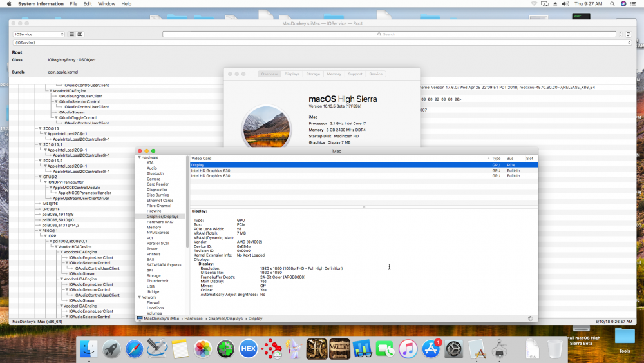Open the Help menu
The height and width of the screenshot is (363, 644).
tap(126, 4)
